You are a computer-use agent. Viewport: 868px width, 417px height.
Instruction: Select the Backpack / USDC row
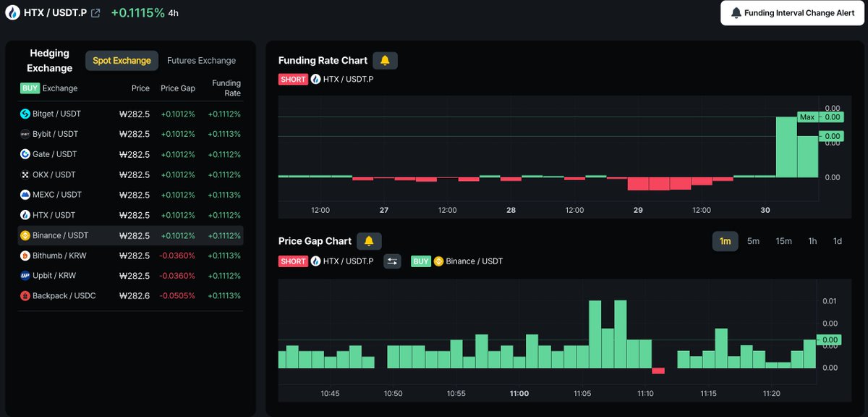tap(130, 296)
